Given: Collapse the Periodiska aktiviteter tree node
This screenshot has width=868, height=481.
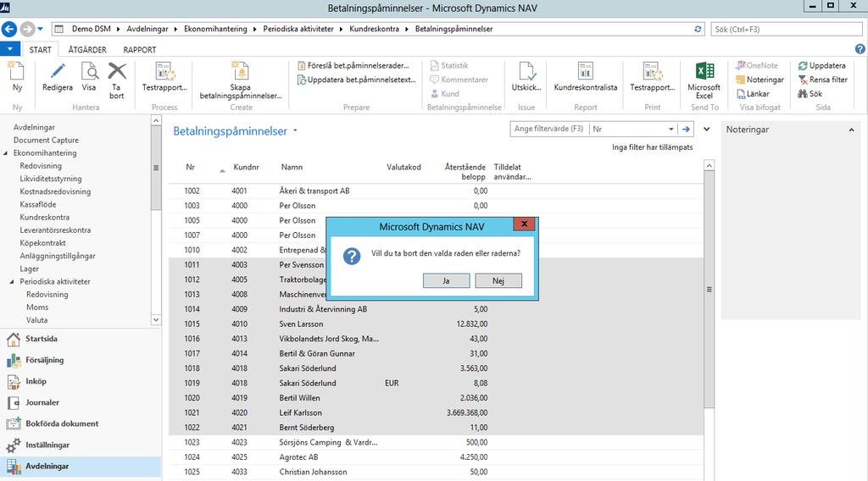Looking at the screenshot, I should tap(12, 282).
